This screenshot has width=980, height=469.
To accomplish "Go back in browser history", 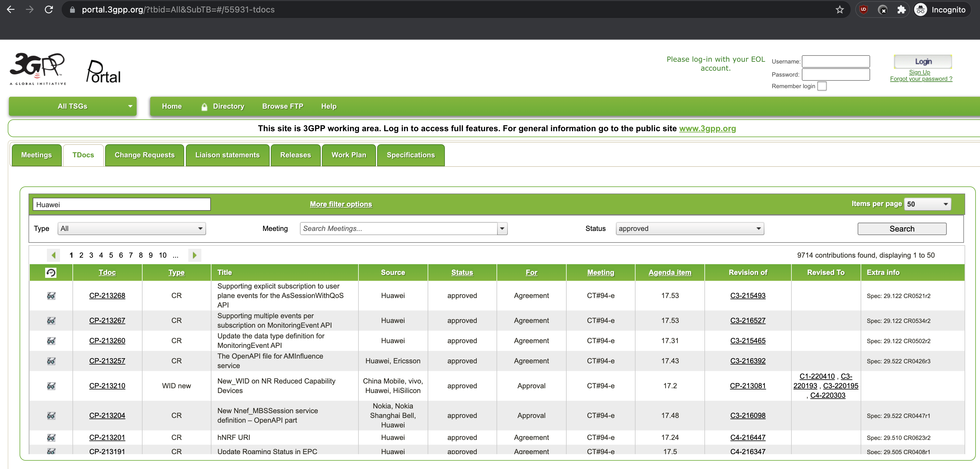I will pyautogui.click(x=11, y=10).
